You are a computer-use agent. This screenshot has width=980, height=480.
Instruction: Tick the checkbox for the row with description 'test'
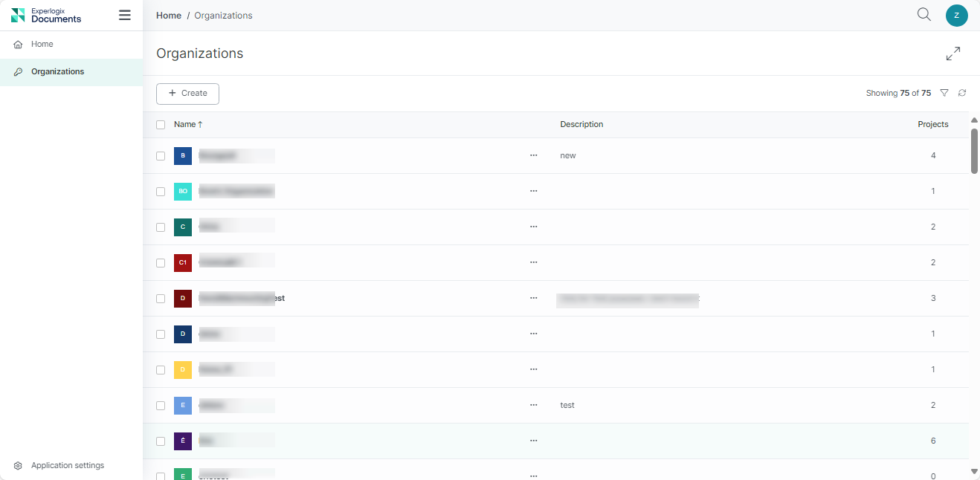click(161, 406)
